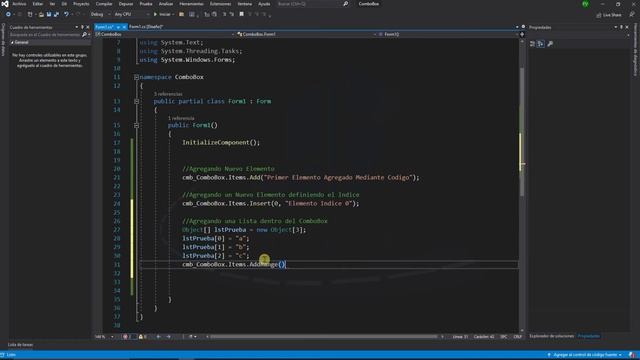The image size is (640, 360).
Task: Click the search magnifier icon in title bar
Action: pyautogui.click(x=346, y=4)
